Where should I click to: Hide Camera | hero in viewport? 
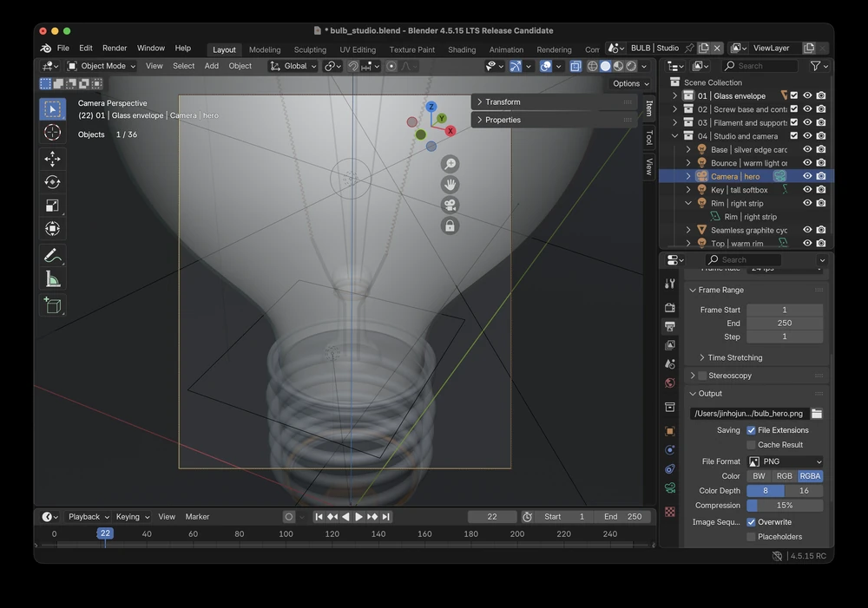(807, 176)
